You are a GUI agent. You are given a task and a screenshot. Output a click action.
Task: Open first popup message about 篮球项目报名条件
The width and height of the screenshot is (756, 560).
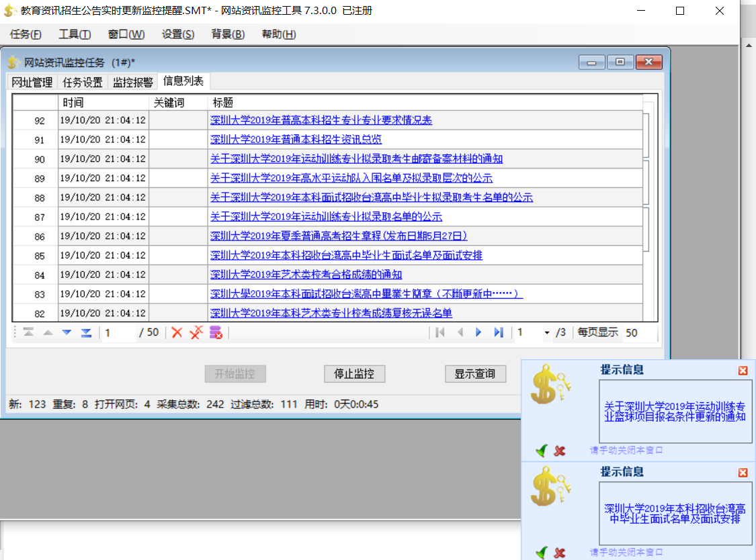pos(675,412)
